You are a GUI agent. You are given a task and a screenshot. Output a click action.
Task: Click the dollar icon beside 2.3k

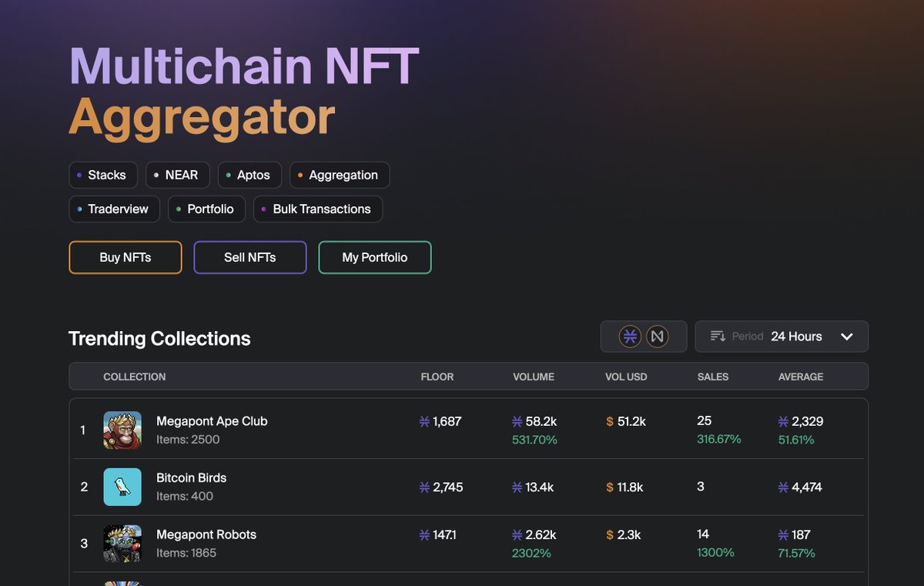[610, 534]
